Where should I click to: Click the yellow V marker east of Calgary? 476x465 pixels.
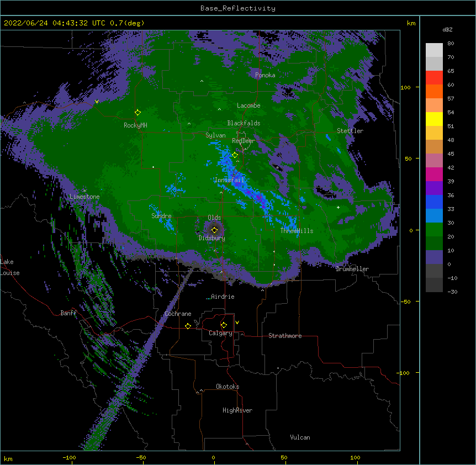[x=237, y=323]
